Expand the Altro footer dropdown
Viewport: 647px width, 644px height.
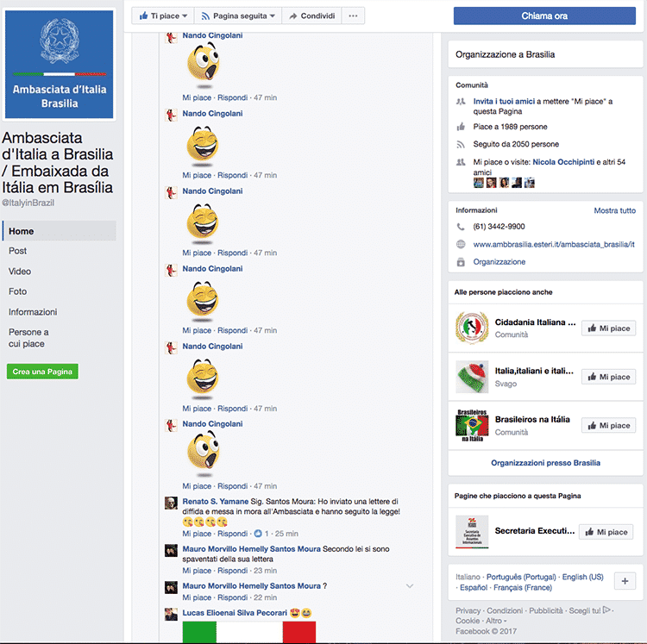(x=496, y=621)
